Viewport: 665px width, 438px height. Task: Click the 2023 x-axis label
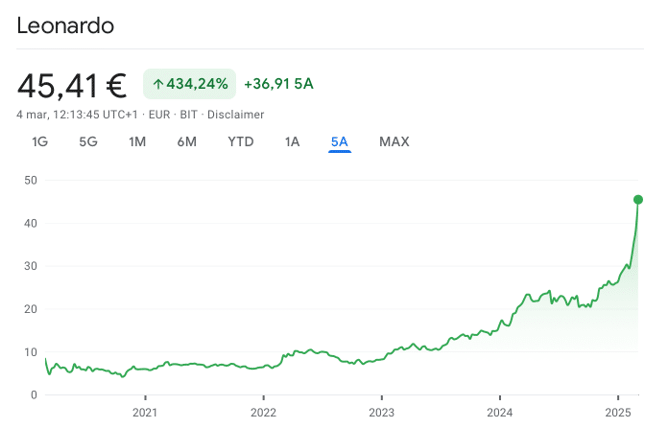tap(382, 413)
